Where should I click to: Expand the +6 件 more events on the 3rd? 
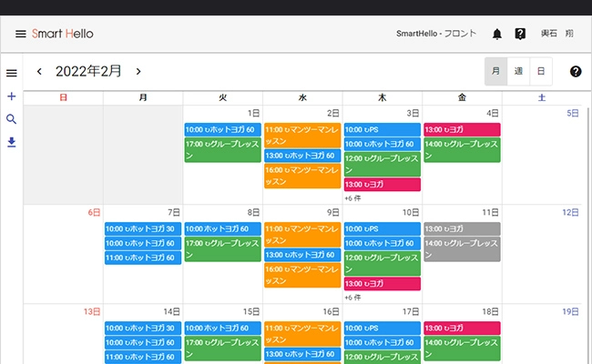pyautogui.click(x=352, y=198)
